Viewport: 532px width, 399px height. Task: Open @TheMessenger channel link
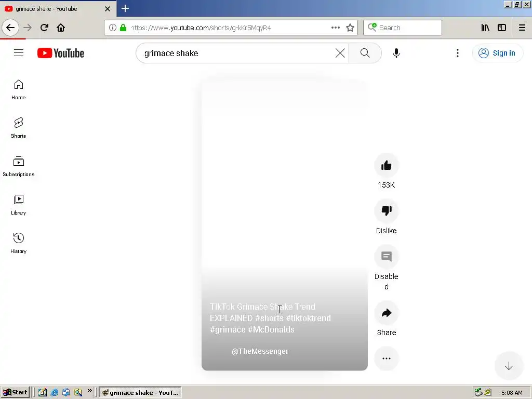coord(260,352)
